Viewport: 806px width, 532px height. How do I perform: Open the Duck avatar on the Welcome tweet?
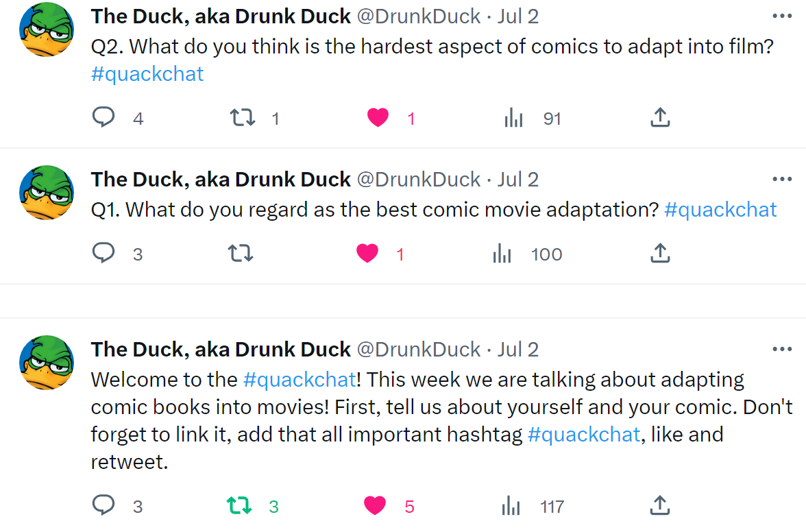pyautogui.click(x=47, y=363)
